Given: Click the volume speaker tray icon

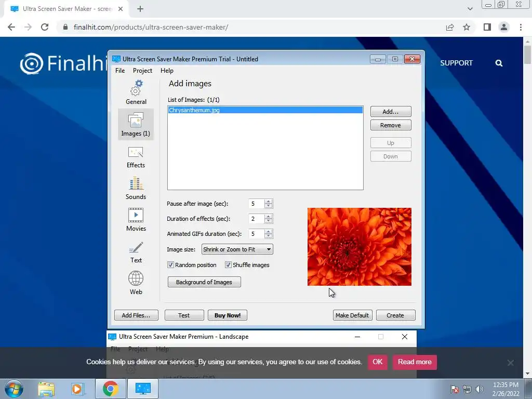Looking at the screenshot, I should pos(480,389).
